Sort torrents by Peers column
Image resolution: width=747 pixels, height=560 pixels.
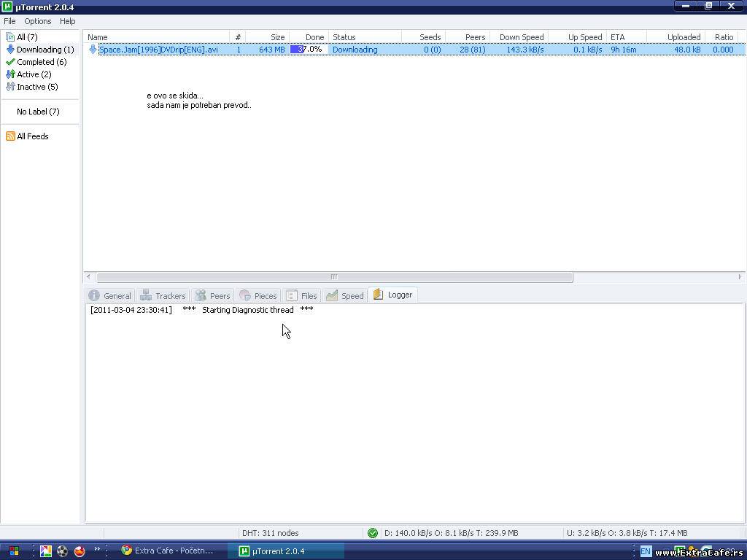tap(468, 37)
